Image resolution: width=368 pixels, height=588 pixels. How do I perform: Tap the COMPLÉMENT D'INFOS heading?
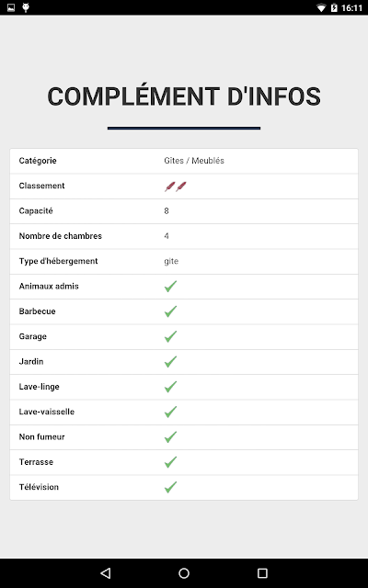coord(184,96)
